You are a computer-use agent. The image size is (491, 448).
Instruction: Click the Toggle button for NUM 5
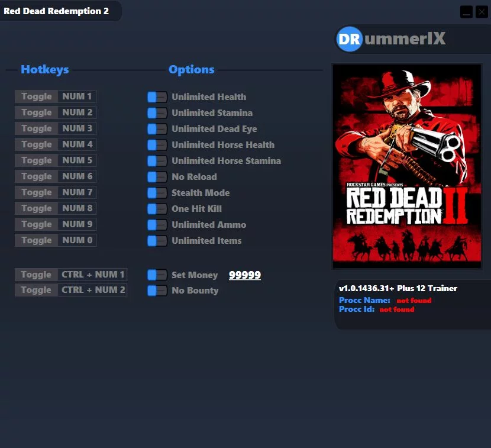point(36,160)
